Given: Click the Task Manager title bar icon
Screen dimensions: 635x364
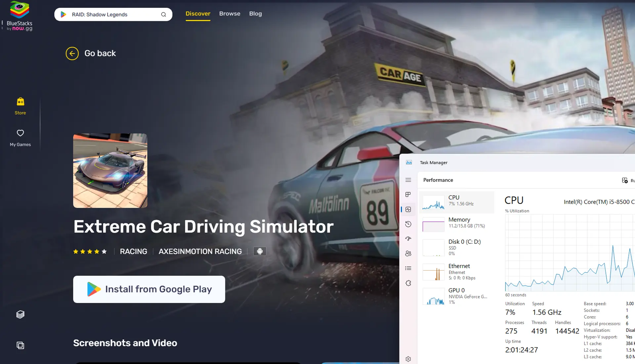Looking at the screenshot, I should point(409,163).
